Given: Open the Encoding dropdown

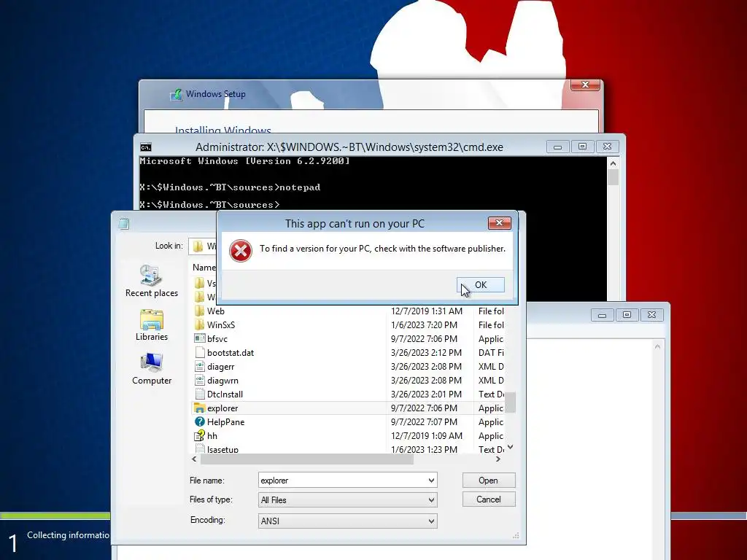Looking at the screenshot, I should pyautogui.click(x=431, y=521).
